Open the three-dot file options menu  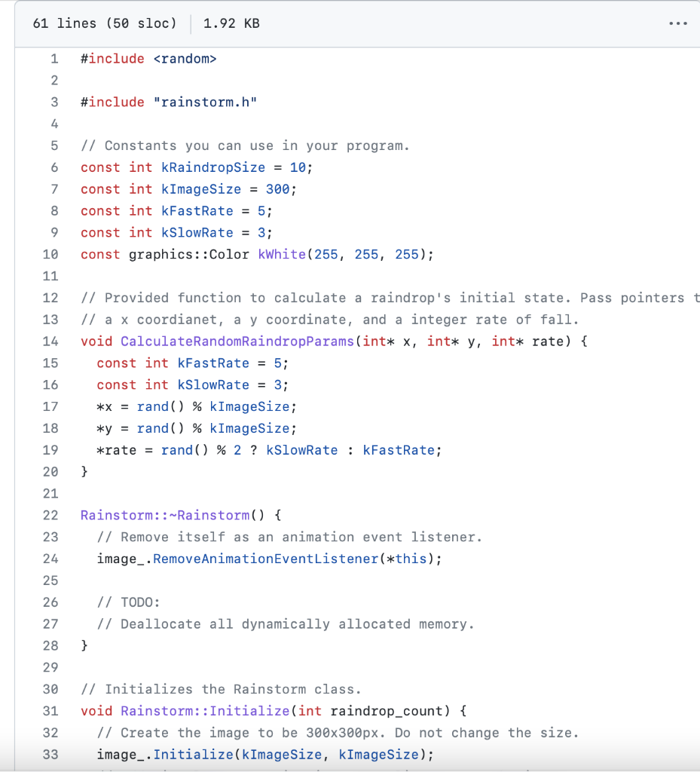coord(677,23)
